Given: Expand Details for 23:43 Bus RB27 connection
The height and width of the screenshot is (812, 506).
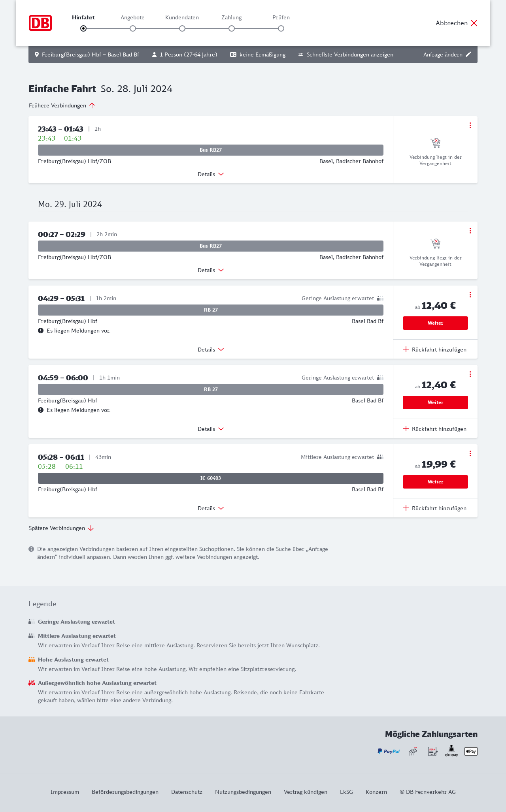Looking at the screenshot, I should pos(211,174).
